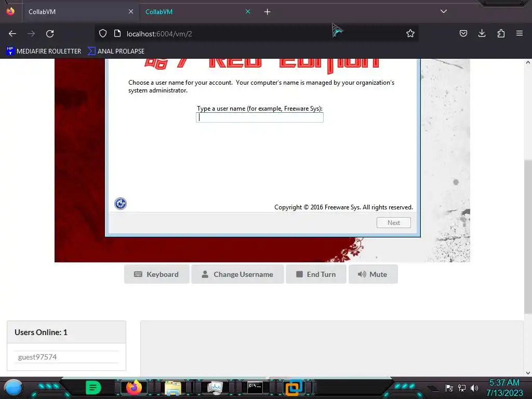This screenshot has height=399, width=532.
Task: Click the Firefox back arrow
Action: [x=12, y=34]
